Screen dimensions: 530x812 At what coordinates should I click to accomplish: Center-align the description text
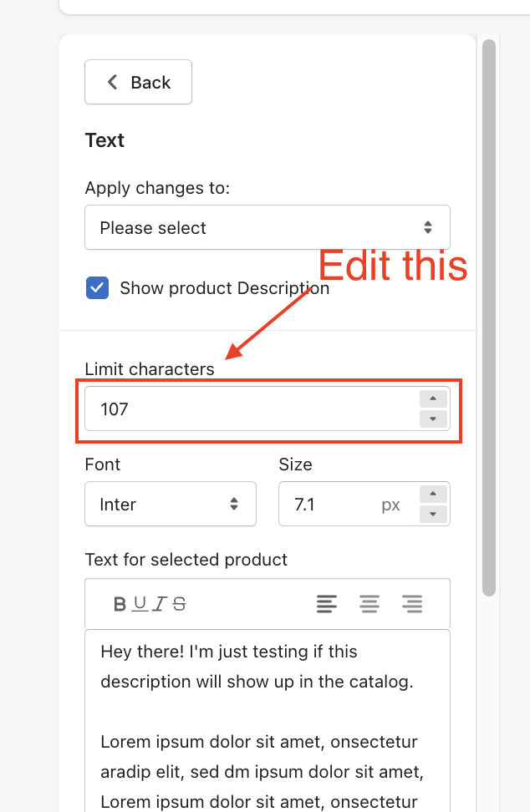coord(369,604)
